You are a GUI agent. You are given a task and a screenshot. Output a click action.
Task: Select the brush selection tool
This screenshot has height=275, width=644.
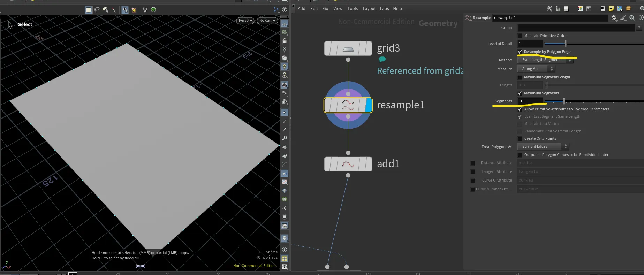click(105, 10)
